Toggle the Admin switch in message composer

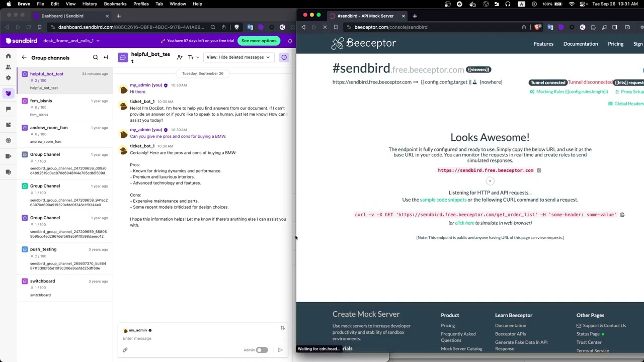pyautogui.click(x=262, y=350)
